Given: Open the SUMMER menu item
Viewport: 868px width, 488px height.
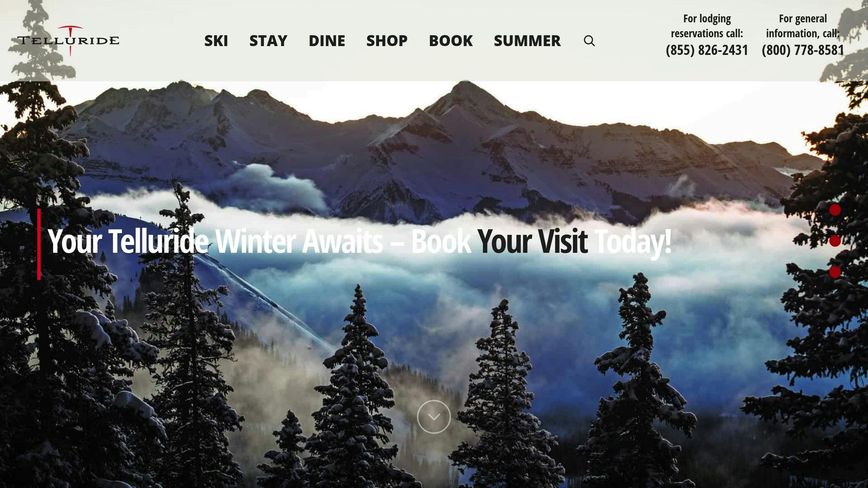Looking at the screenshot, I should click(x=527, y=41).
